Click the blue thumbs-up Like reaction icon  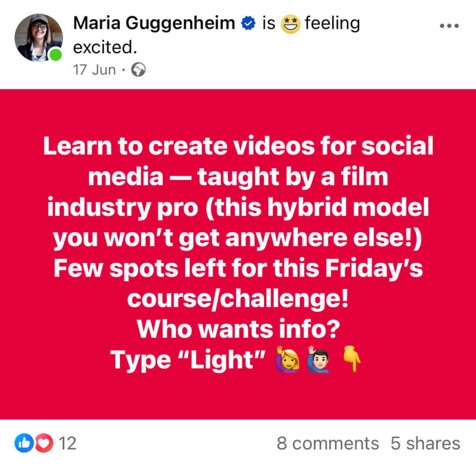(x=23, y=443)
